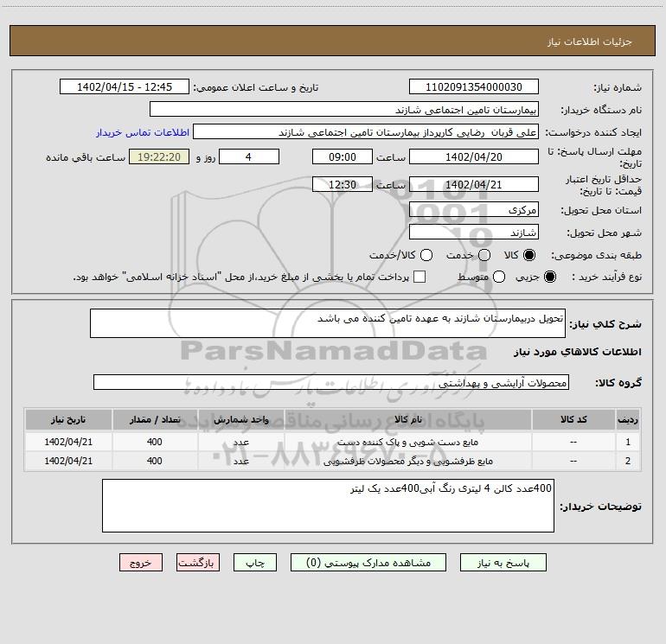This screenshot has width=666, height=644.
Task: Click quantity 400 in row 2
Action: point(155,461)
